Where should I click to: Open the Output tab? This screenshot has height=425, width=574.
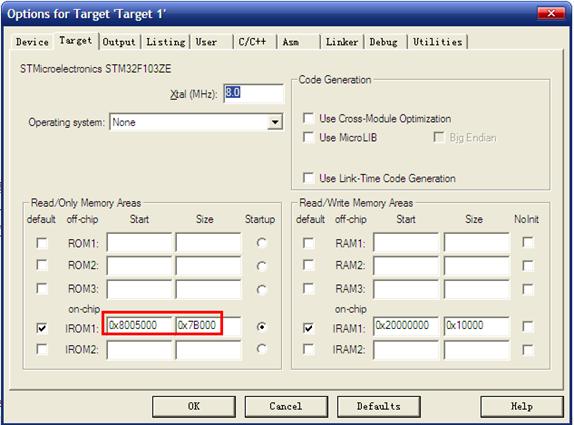[x=119, y=42]
